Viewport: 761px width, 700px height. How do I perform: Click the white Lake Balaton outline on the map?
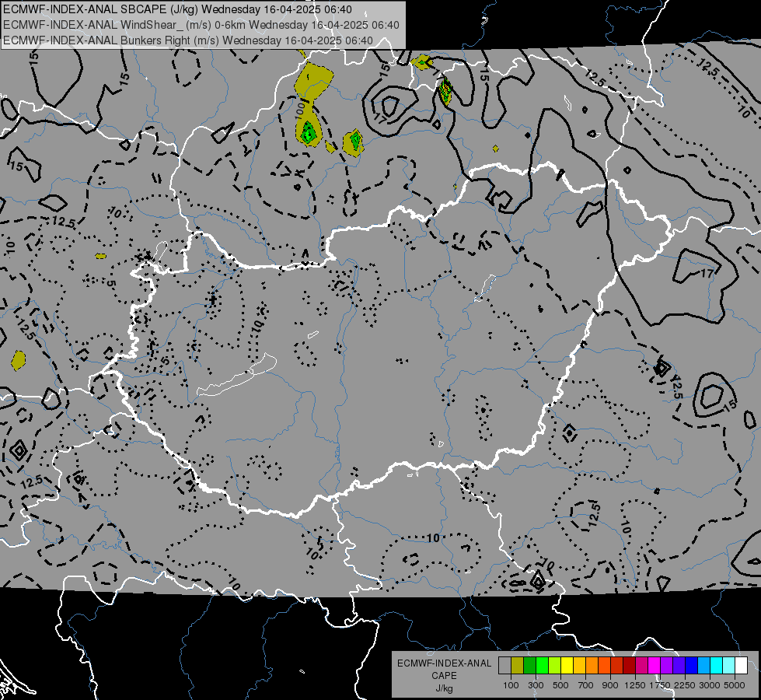coord(237,375)
